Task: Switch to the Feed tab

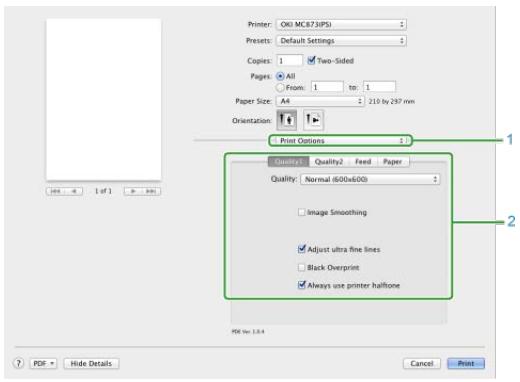Action: [363, 162]
